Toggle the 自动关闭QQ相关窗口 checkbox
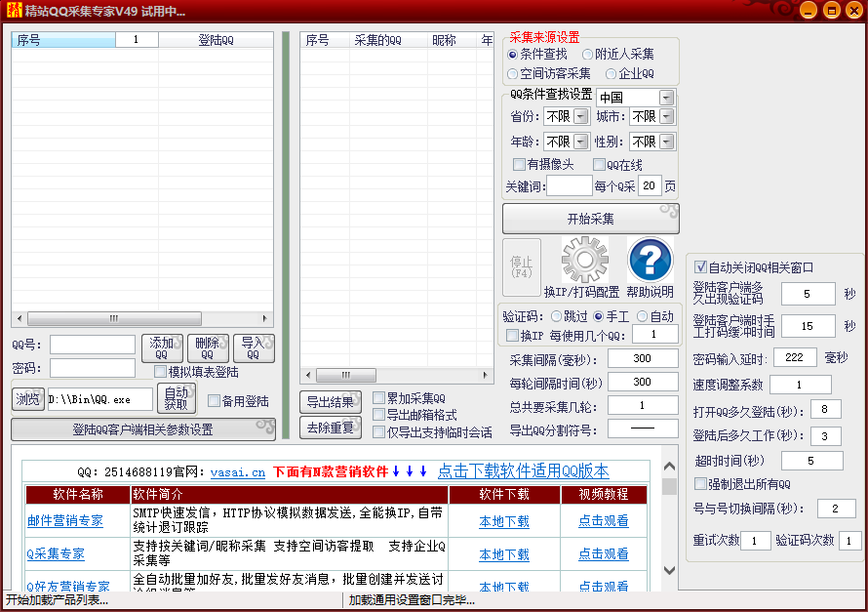This screenshot has height=612, width=868. pos(700,267)
